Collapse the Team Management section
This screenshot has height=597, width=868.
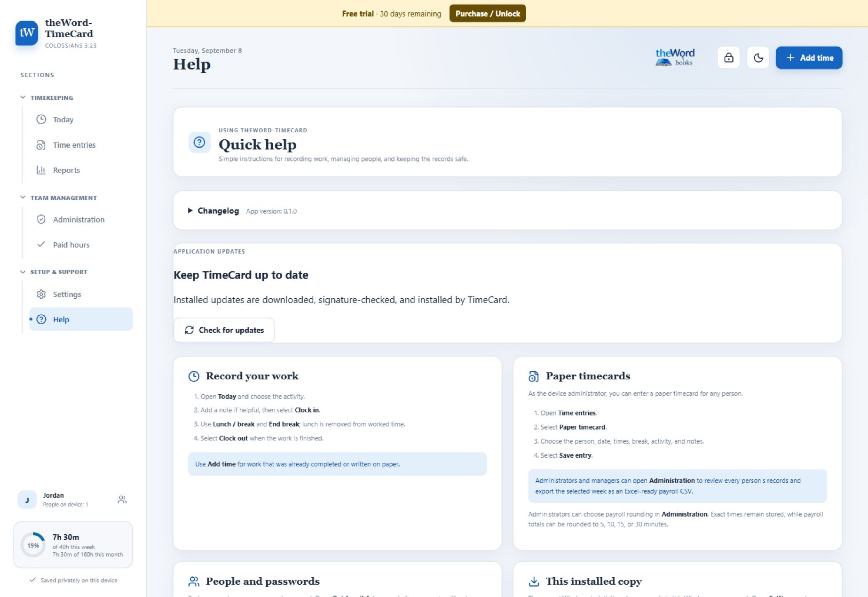[59, 198]
